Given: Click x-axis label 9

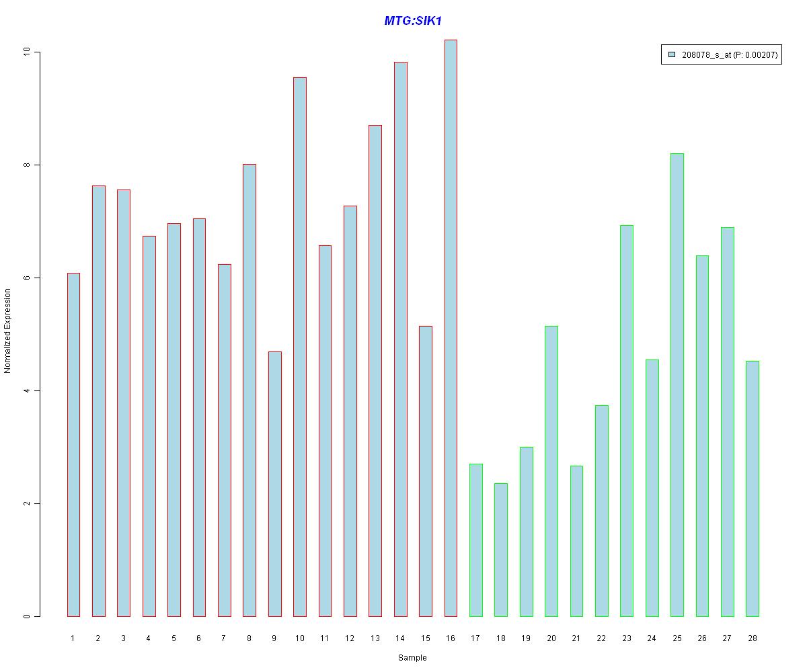Looking at the screenshot, I should click(274, 638).
